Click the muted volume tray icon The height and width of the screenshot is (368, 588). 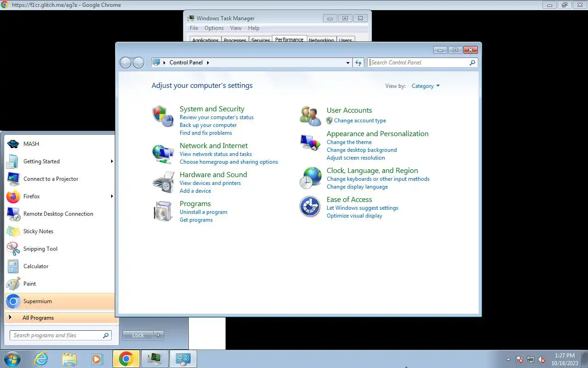pos(542,359)
